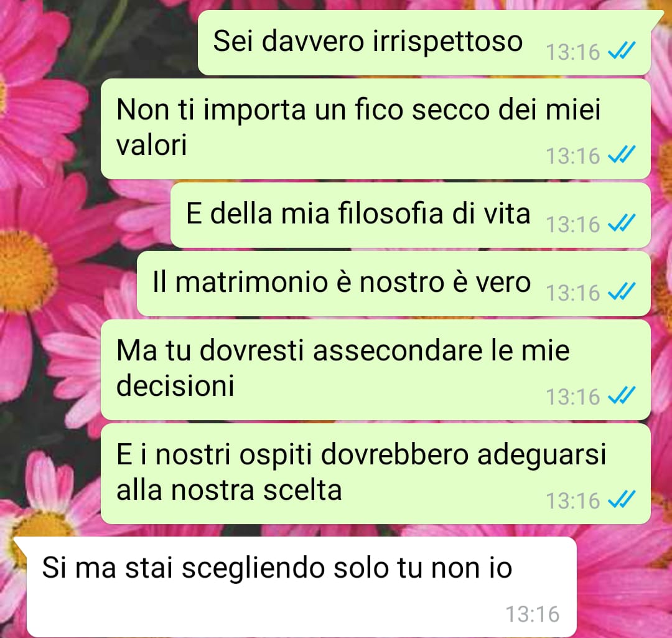Tap the 13:16 timestamp on the received white message
The width and height of the screenshot is (672, 638).
click(533, 614)
